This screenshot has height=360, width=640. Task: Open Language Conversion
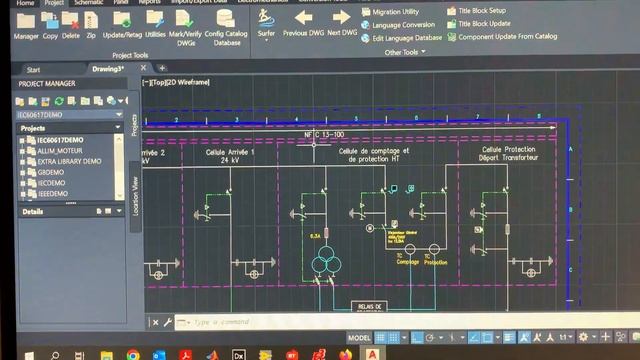(x=398, y=25)
